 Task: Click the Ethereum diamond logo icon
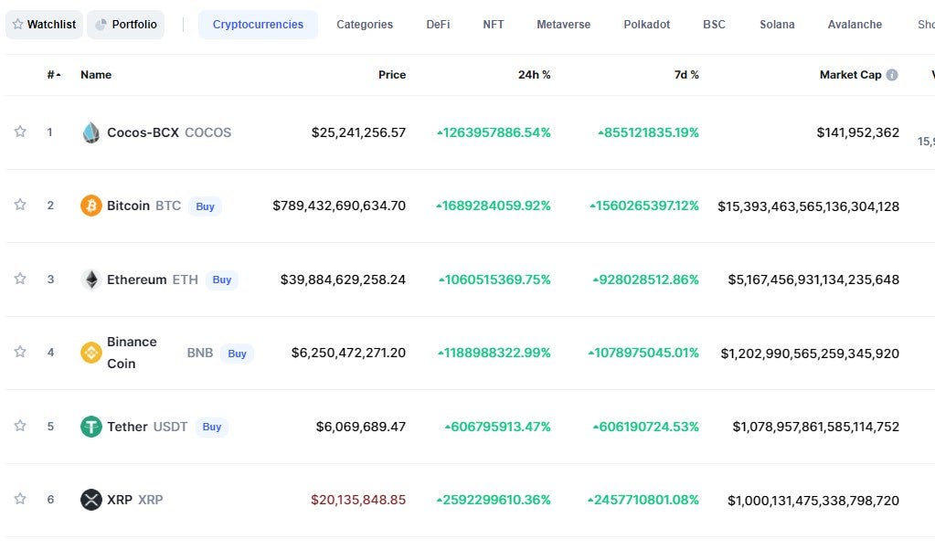[x=91, y=280]
